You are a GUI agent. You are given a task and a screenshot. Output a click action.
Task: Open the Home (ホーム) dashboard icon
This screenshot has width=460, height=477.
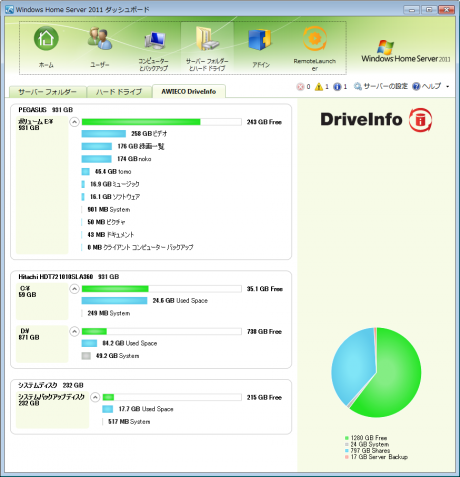46,39
